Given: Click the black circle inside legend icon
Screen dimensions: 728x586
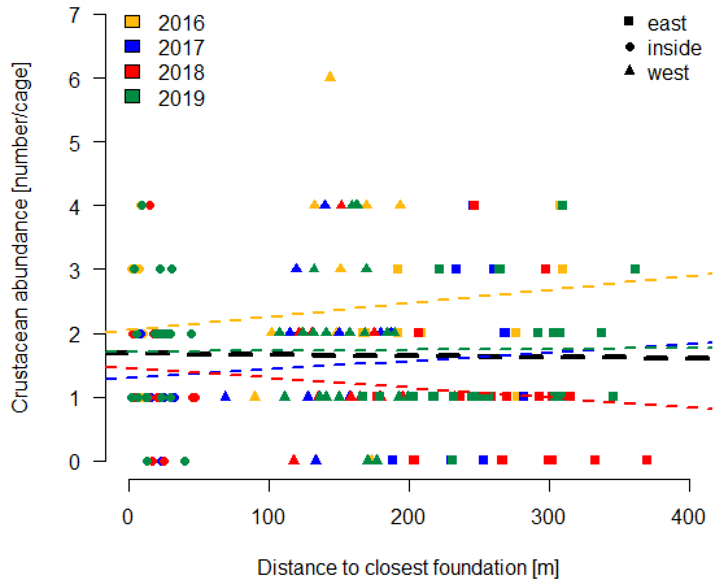Looking at the screenshot, I should (630, 47).
